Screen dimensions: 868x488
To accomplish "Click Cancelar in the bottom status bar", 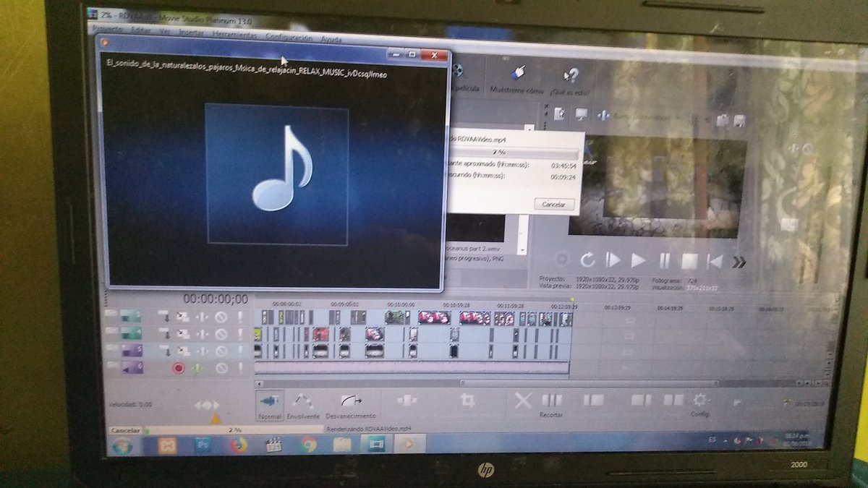I will (125, 430).
